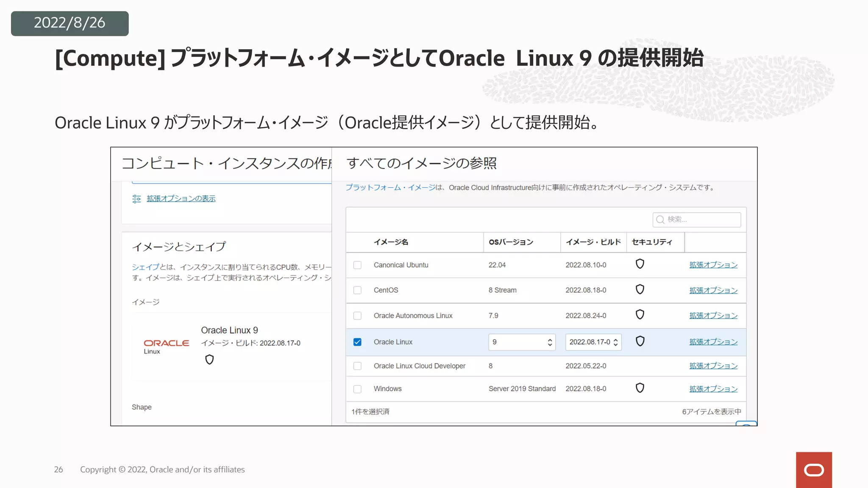Image resolution: width=868 pixels, height=488 pixels.
Task: Check the Oracle Autonomous Linux checkbox
Action: pyautogui.click(x=357, y=316)
